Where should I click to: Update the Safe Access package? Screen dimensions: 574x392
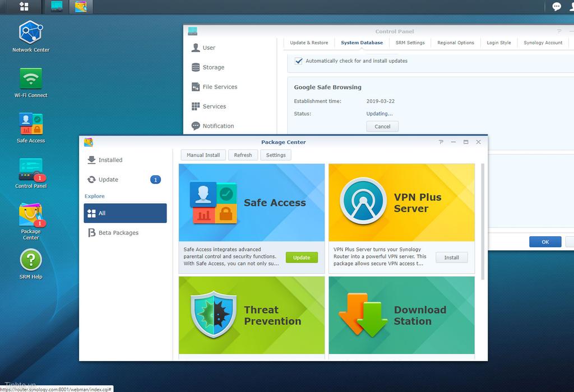pos(302,258)
